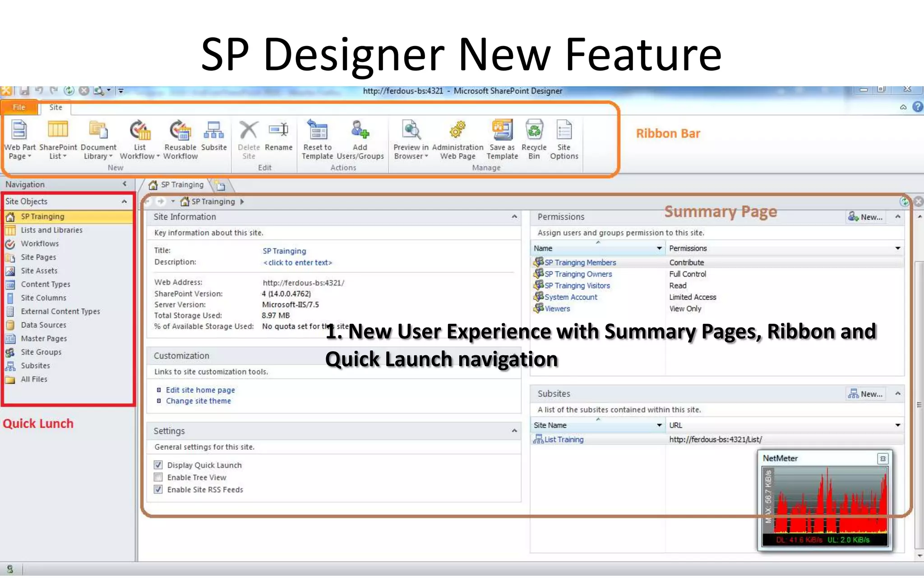Open the File tab
The height and width of the screenshot is (578, 924).
[19, 107]
